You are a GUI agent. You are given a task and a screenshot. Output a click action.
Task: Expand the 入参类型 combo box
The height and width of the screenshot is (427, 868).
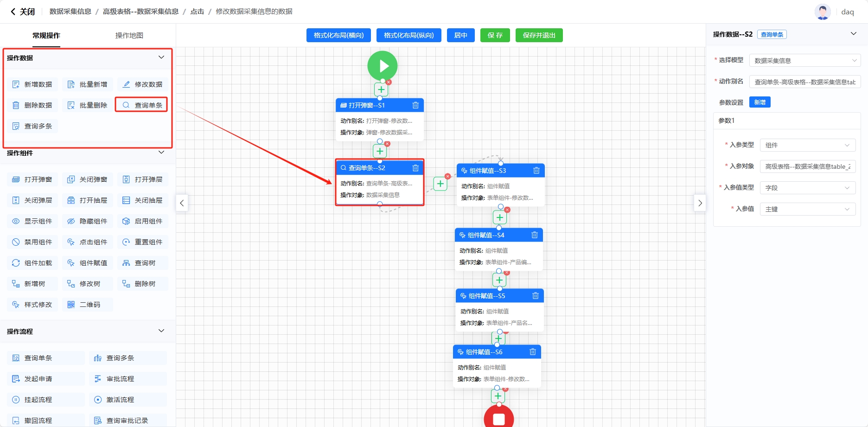pos(807,145)
